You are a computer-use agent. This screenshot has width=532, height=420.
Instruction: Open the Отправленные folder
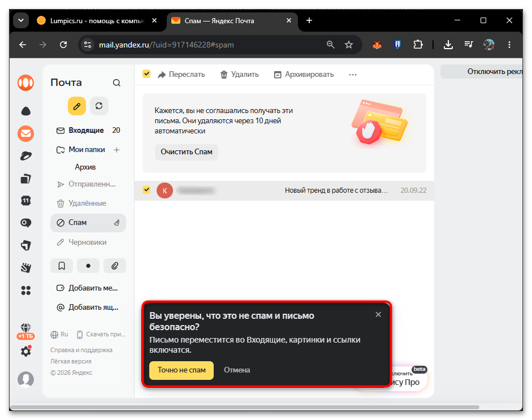[x=88, y=184]
